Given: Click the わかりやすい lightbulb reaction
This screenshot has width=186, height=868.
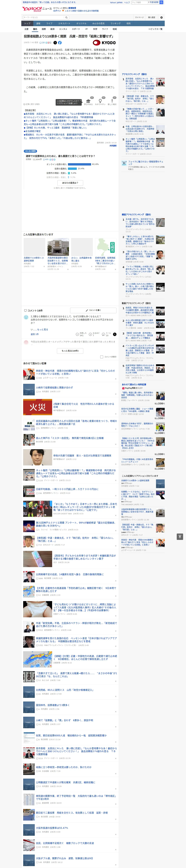Looking at the screenshot, I should [100, 101].
